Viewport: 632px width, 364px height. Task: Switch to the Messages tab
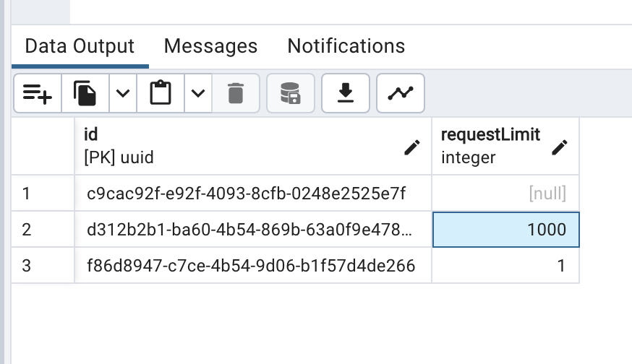click(211, 46)
